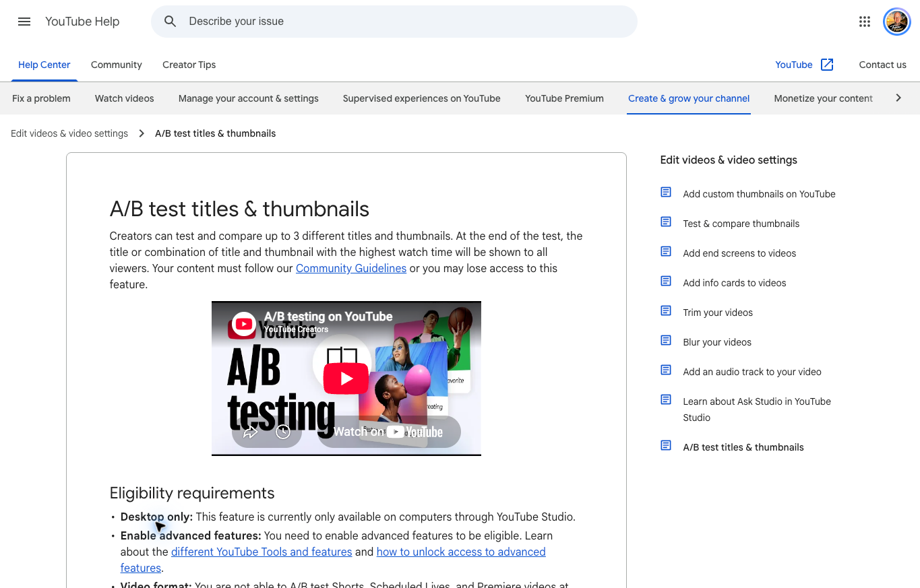Click the Describe your issue search field
The height and width of the screenshot is (588, 920).
pyautogui.click(x=394, y=22)
